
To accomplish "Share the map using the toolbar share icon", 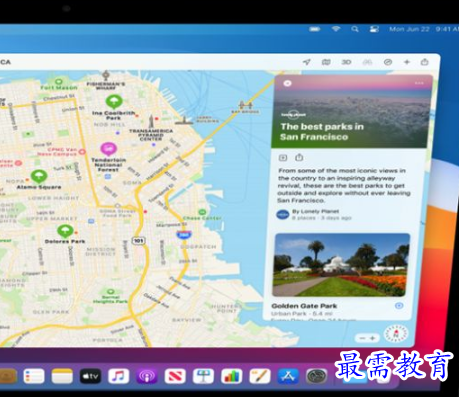I will pos(424,62).
